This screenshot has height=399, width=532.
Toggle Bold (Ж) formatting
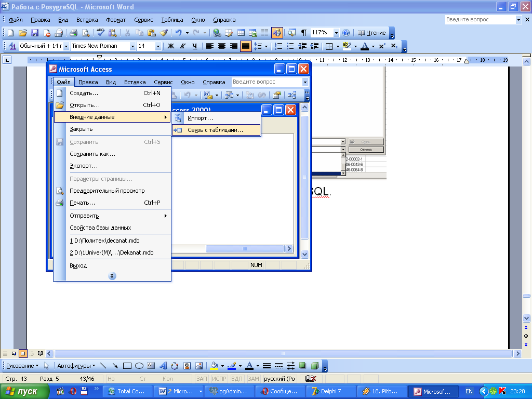coord(171,46)
